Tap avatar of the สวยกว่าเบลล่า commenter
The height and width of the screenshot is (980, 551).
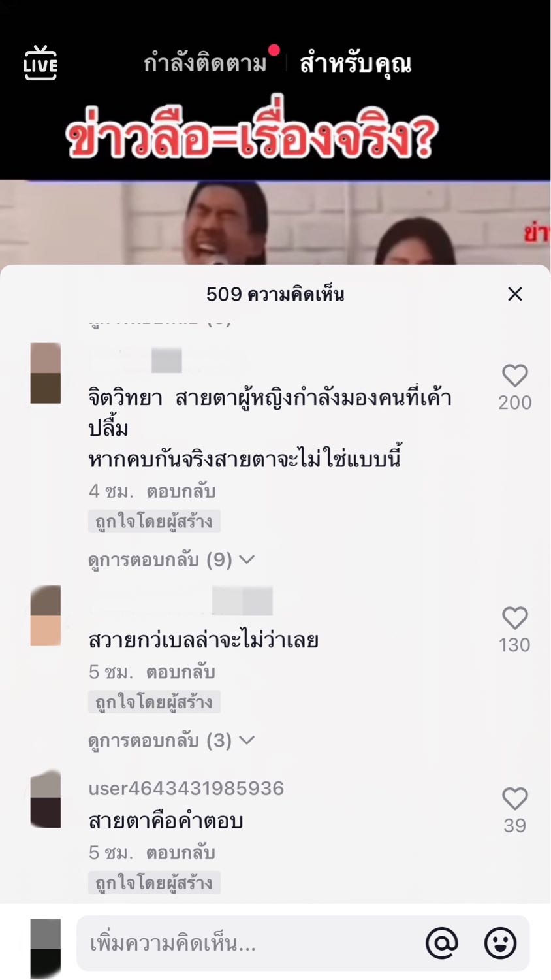coord(46,616)
